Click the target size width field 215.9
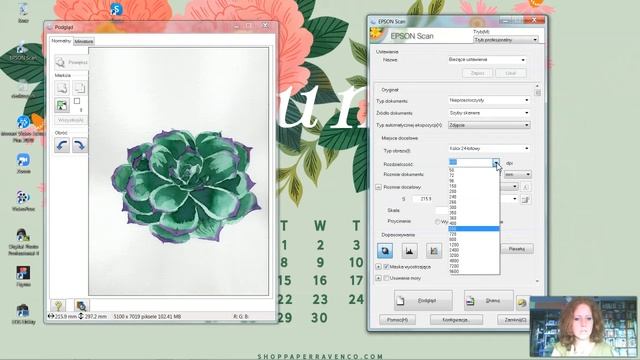Viewport: 640px width, 360px height. point(423,199)
